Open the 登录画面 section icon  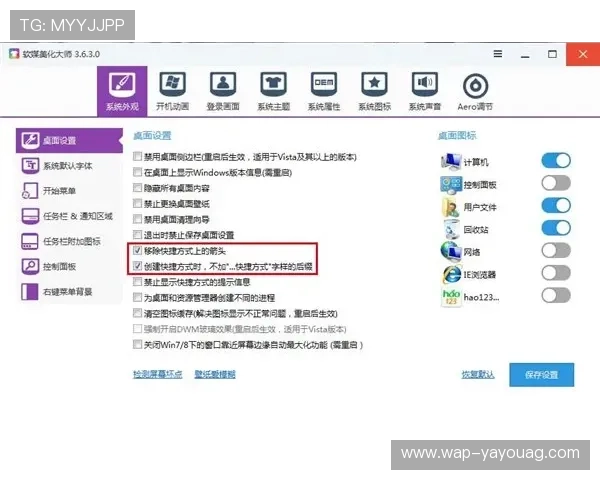223,85
